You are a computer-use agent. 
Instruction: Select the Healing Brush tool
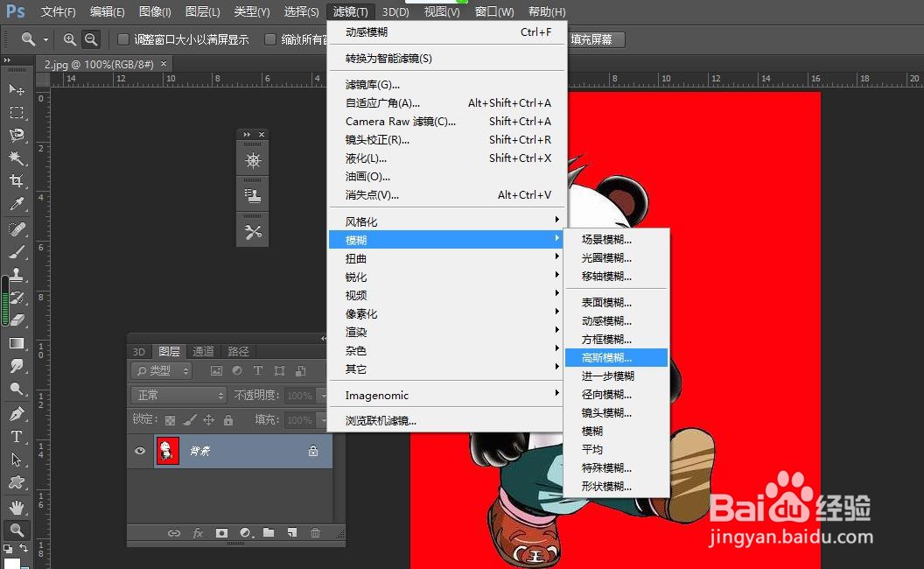coord(17,228)
